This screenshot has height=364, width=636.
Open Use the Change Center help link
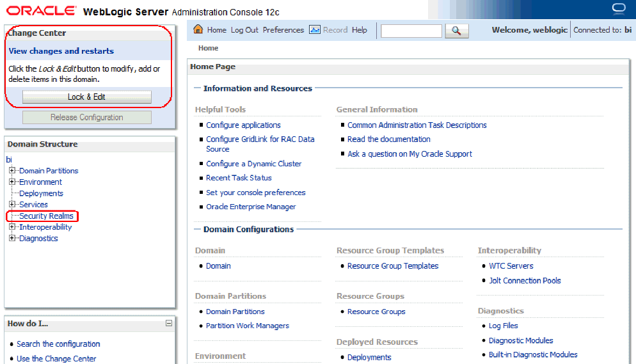click(56, 359)
